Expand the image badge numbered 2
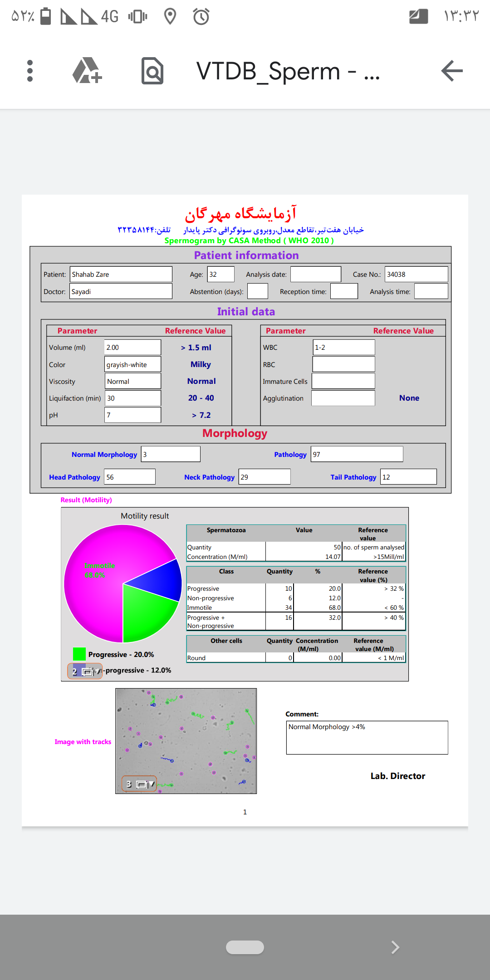The width and height of the screenshot is (490, 980). point(85,671)
